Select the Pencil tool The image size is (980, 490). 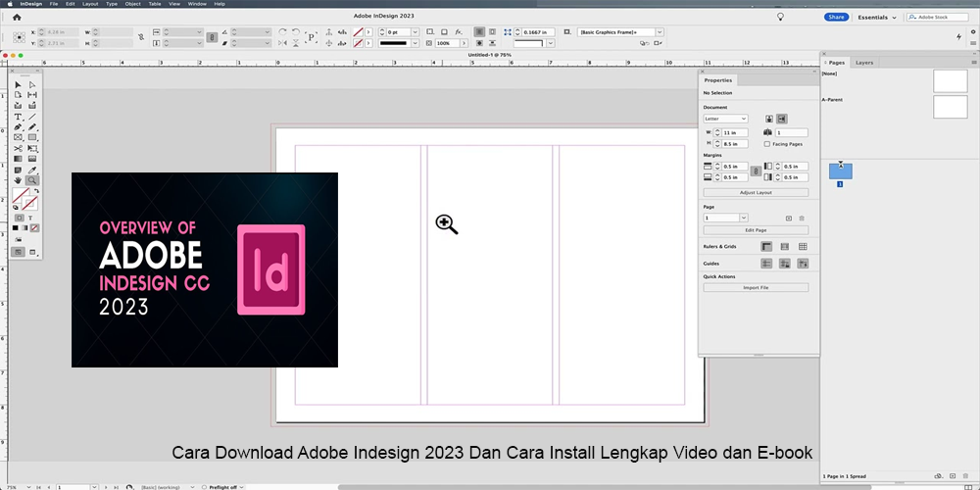(32, 126)
